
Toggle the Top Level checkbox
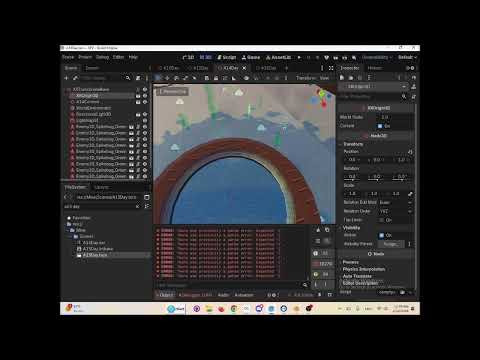coord(381,220)
